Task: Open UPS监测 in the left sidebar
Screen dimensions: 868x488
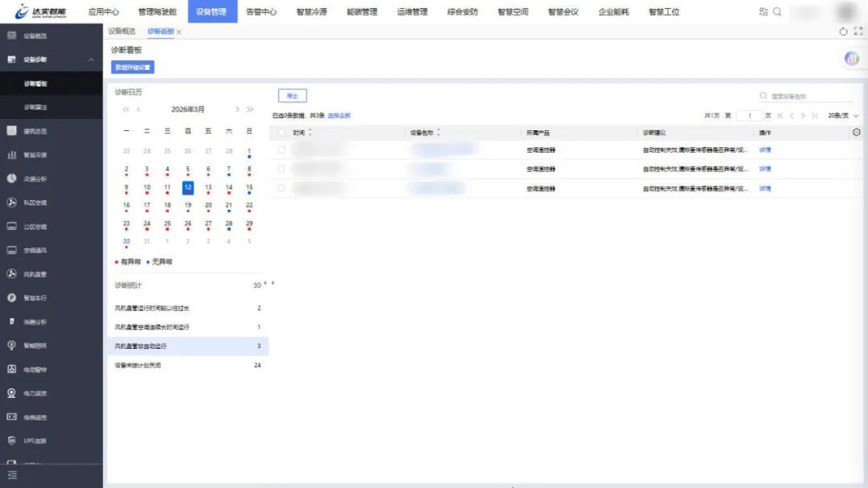Action: pos(35,441)
